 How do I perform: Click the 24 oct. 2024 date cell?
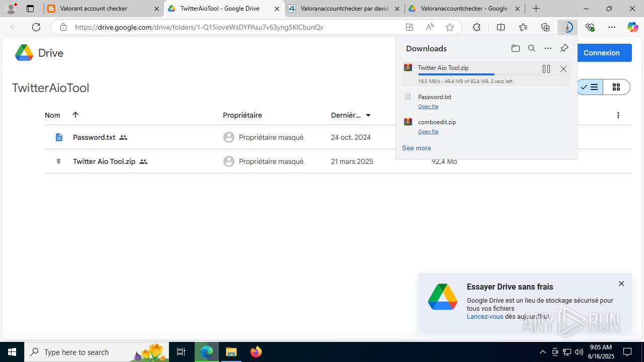tap(351, 137)
